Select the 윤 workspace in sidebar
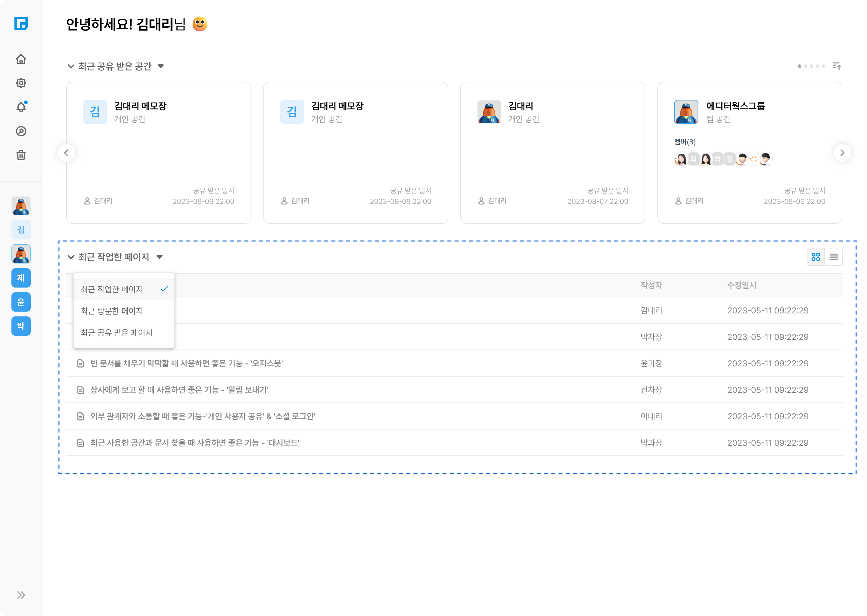The image size is (867, 616). tap(21, 302)
